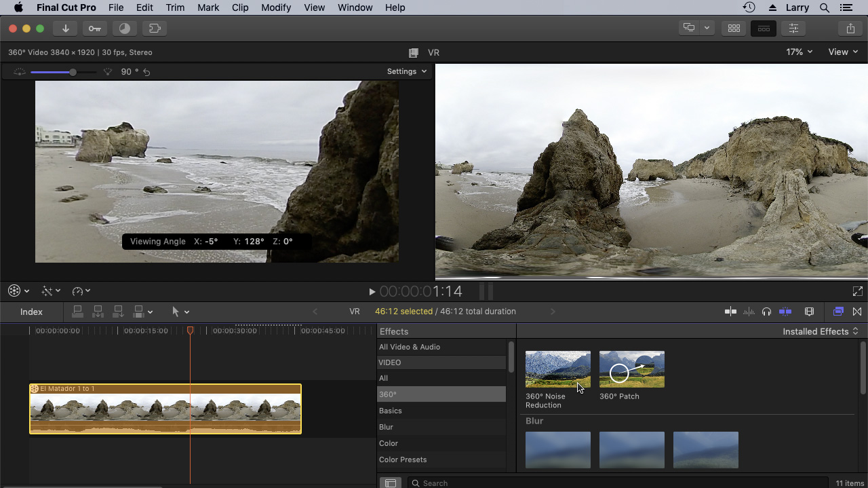Open the Modify menu
The image size is (868, 488).
(276, 7)
